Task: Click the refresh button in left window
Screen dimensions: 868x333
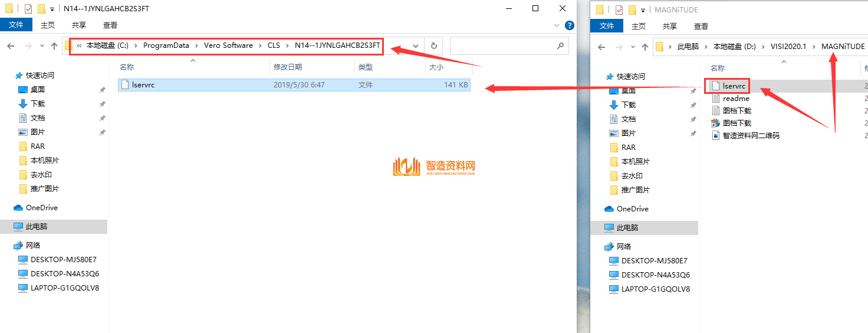Action: [x=433, y=46]
